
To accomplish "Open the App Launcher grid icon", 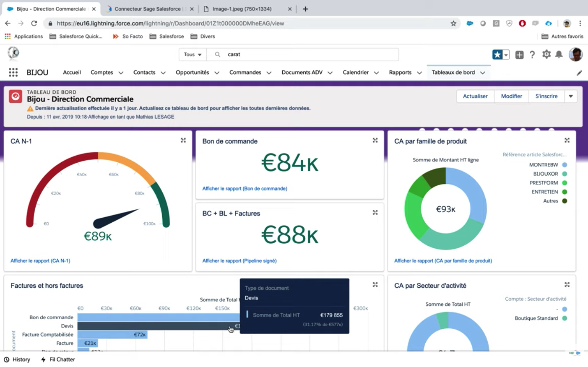I will (13, 73).
